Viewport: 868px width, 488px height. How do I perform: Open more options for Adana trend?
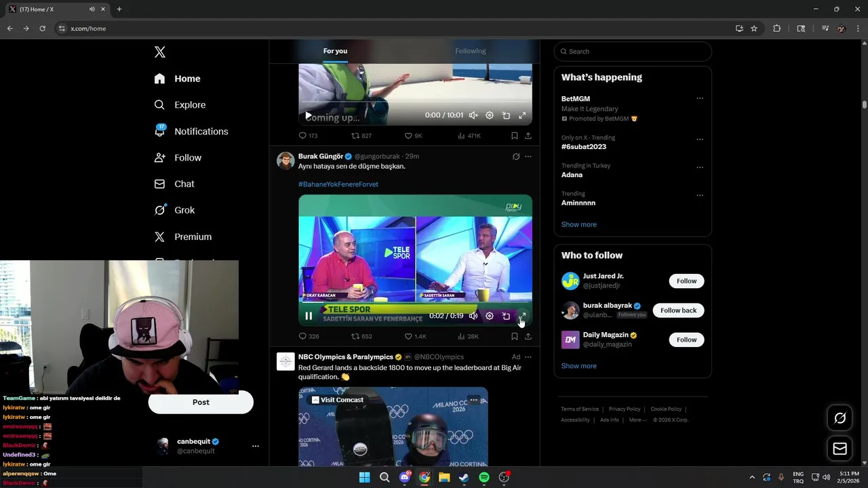pos(700,167)
